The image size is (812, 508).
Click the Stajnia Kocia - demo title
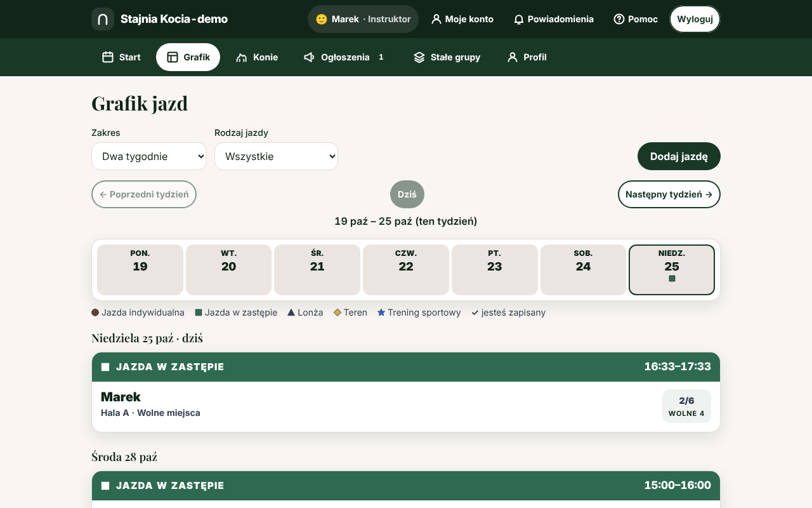[x=174, y=19]
